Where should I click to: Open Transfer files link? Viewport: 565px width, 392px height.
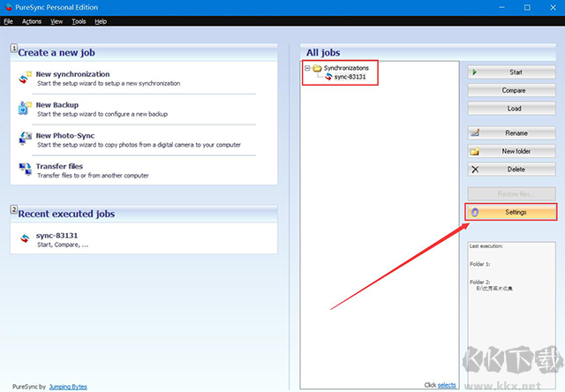coord(59,166)
